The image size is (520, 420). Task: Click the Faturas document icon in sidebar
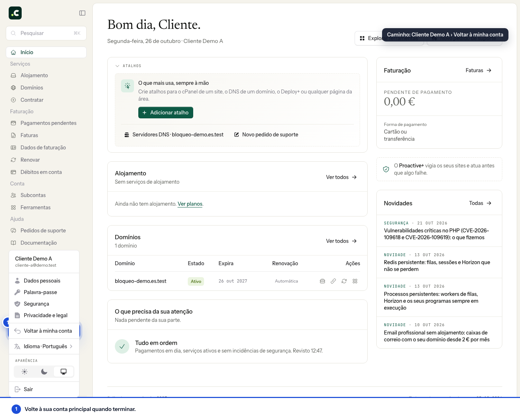click(13, 135)
